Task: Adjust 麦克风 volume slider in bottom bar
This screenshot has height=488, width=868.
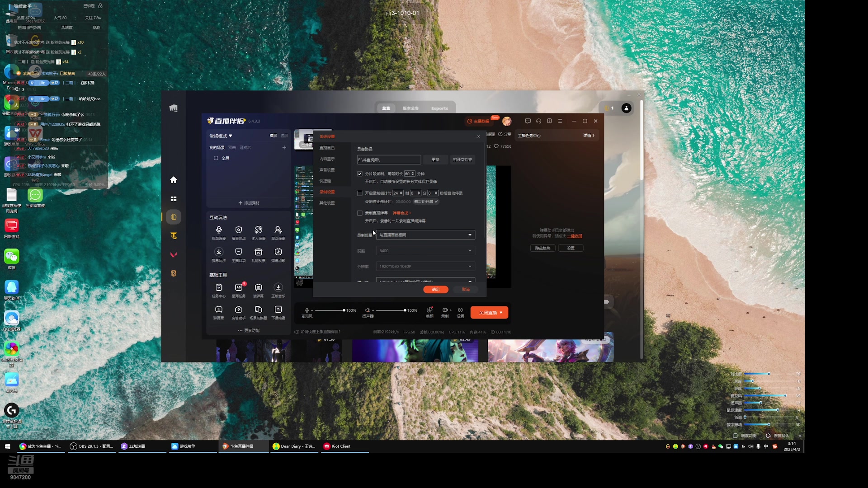Action: 330,310
